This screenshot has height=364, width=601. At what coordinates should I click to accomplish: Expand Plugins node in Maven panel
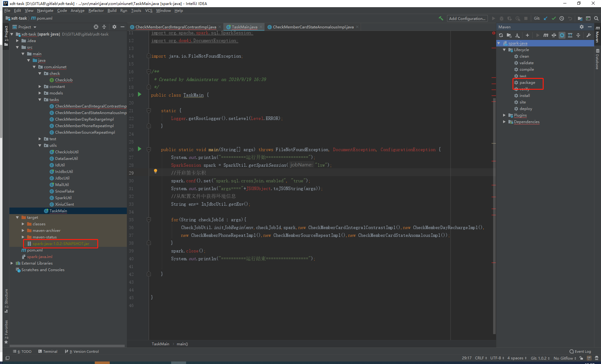pos(504,115)
